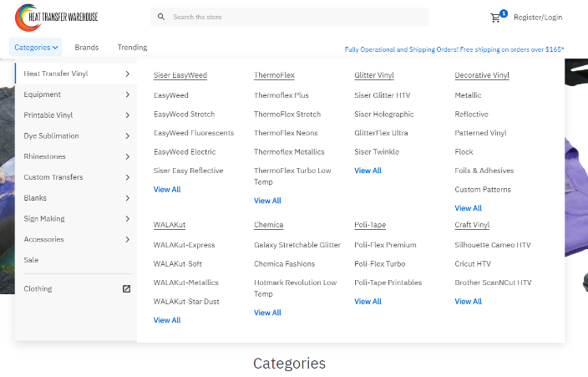The height and width of the screenshot is (377, 588).
Task: Expand Accessories submenu arrow
Action: click(x=128, y=239)
